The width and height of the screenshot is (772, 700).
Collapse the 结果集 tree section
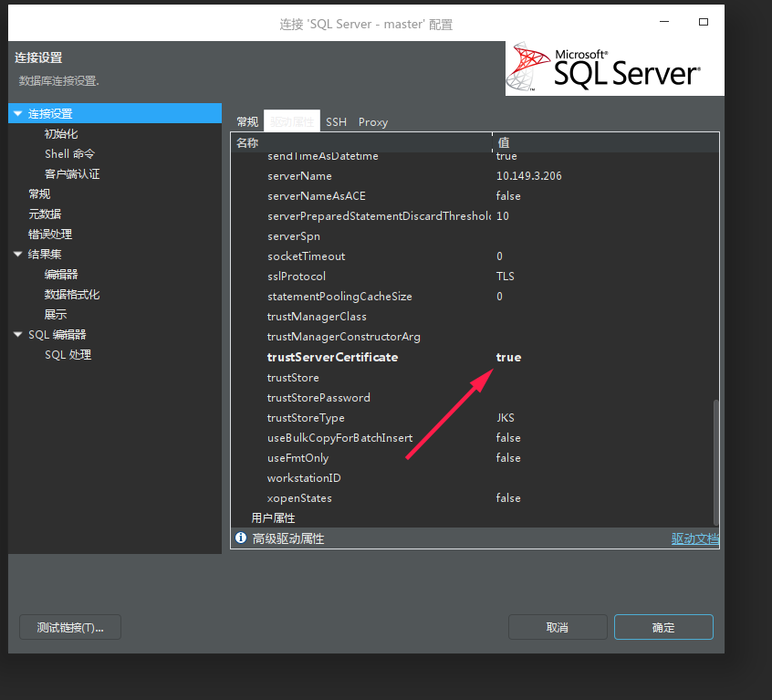(x=17, y=254)
